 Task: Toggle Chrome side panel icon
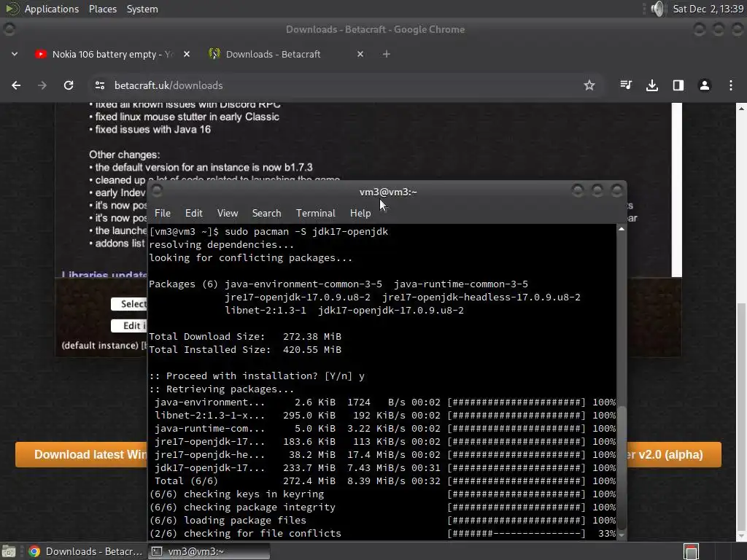pos(678,85)
